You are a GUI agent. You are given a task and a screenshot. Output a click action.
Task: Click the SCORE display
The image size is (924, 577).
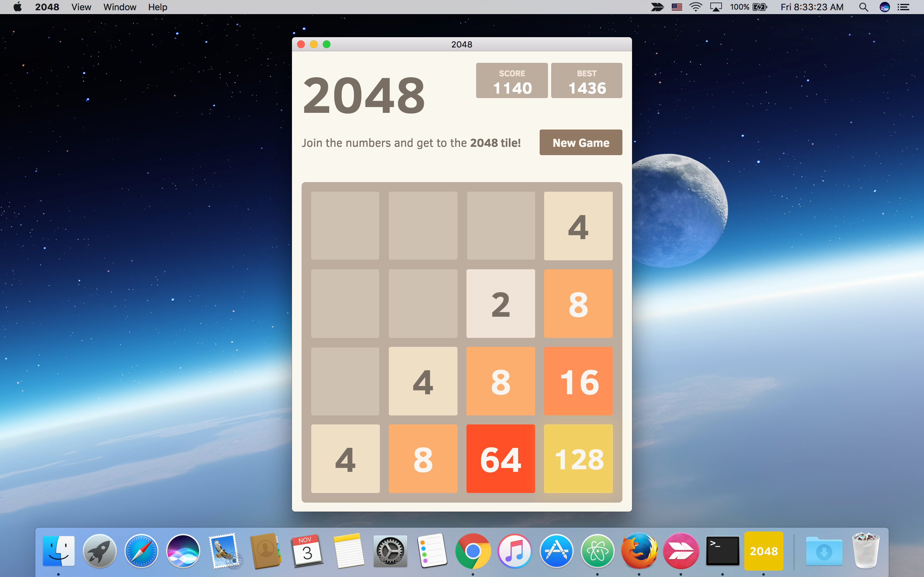click(511, 80)
